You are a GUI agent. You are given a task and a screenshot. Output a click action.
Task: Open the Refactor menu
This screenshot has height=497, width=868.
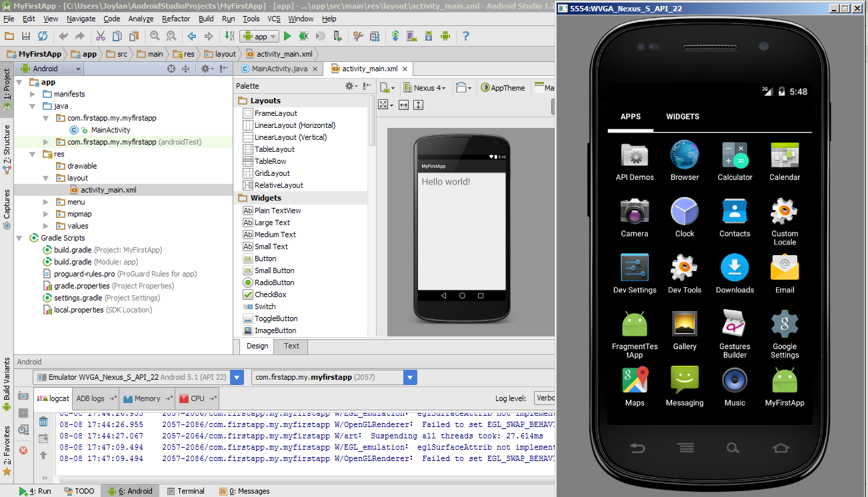tap(176, 19)
